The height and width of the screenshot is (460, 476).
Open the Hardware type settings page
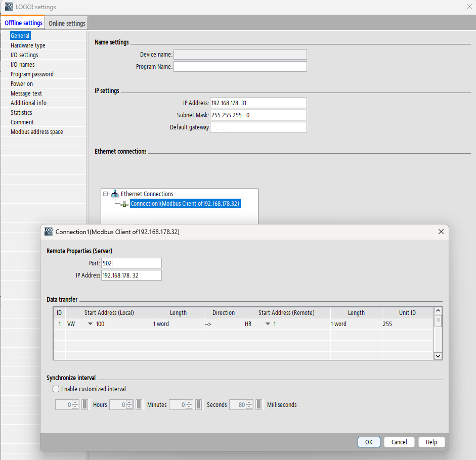click(x=28, y=45)
